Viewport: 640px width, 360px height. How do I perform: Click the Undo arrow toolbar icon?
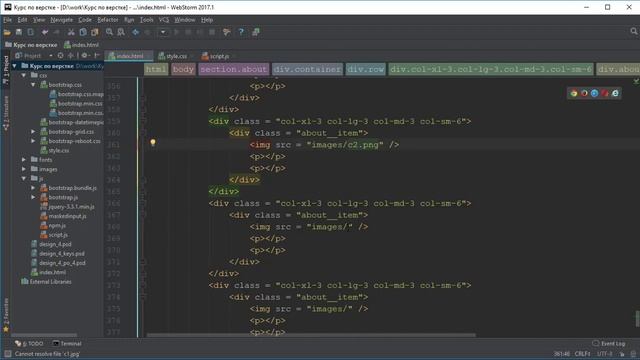[45, 32]
